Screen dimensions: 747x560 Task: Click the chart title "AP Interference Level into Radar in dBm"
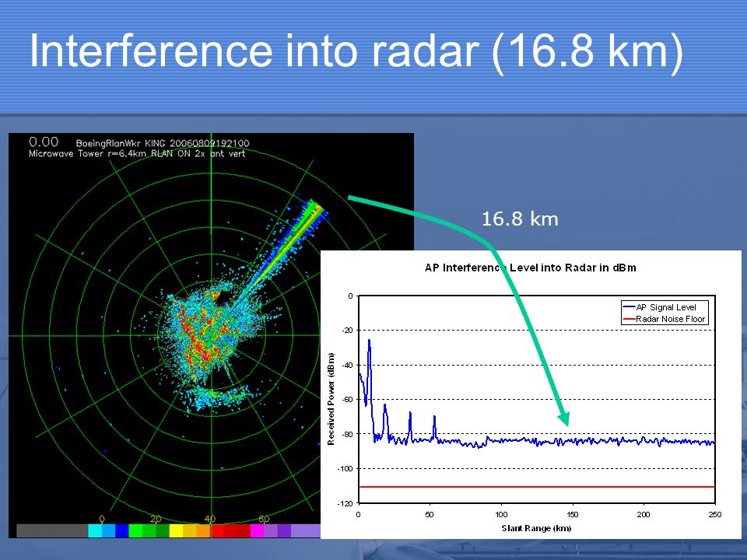point(530,268)
